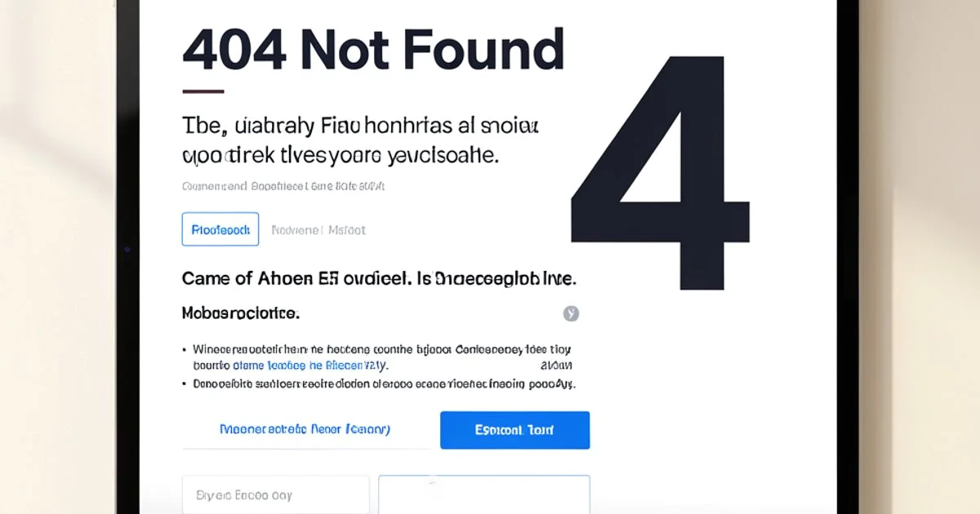Click the 'Came of Ahoen' section heading
Viewport: 980px width, 514px height.
pyautogui.click(x=378, y=278)
